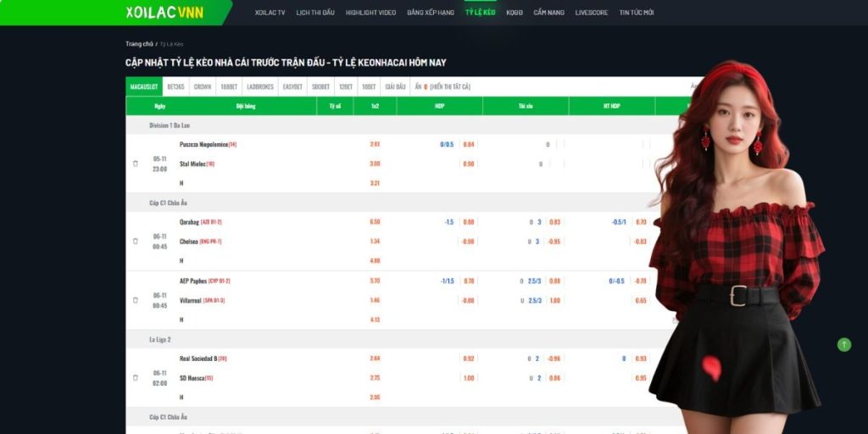
Task: Click the Chelsea team name link
Action: [x=189, y=242]
